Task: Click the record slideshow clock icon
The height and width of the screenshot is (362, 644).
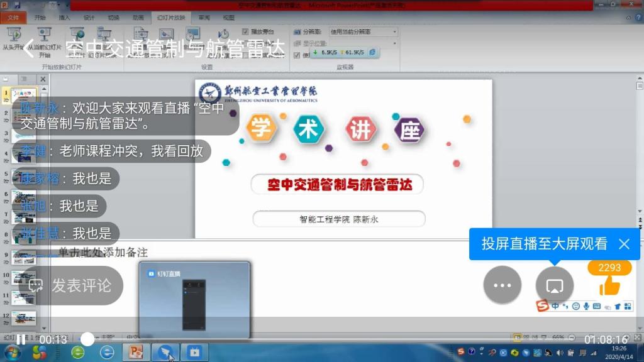Action: [x=223, y=35]
